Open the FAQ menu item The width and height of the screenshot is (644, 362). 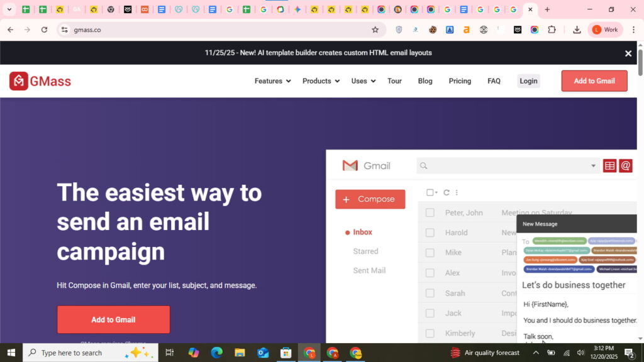494,81
